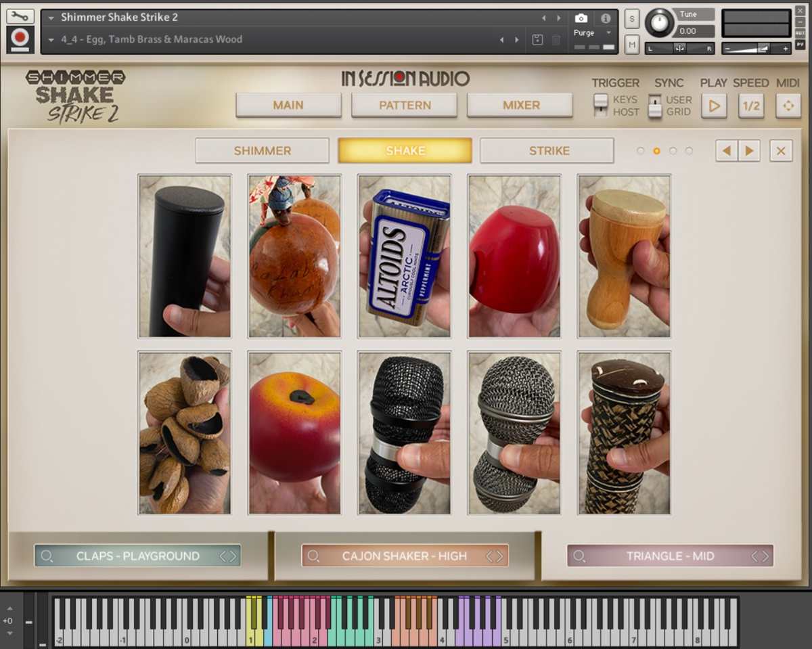This screenshot has width=812, height=649.
Task: Click the camera snapshot icon
Action: coord(581,18)
